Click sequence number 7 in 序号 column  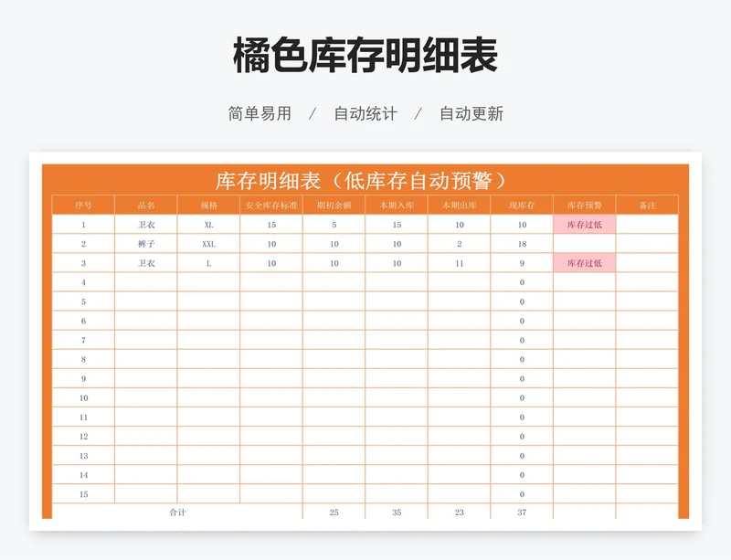83,341
